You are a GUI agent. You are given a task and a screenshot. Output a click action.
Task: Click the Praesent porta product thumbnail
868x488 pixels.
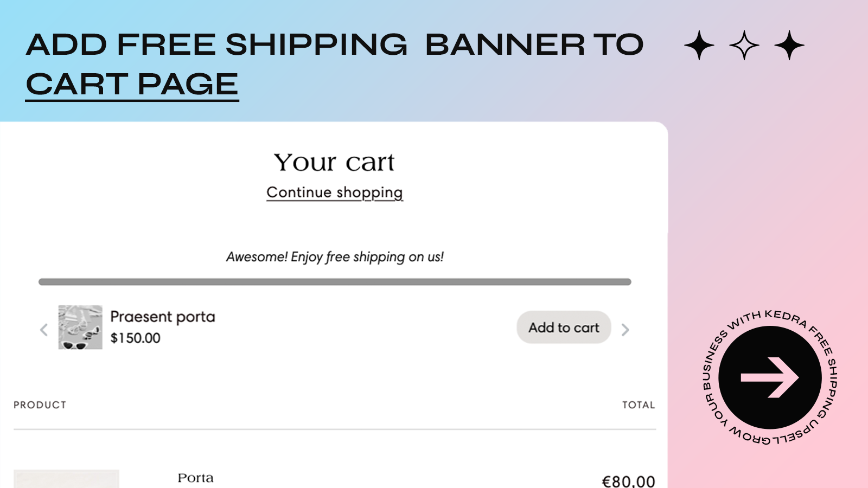coord(80,327)
